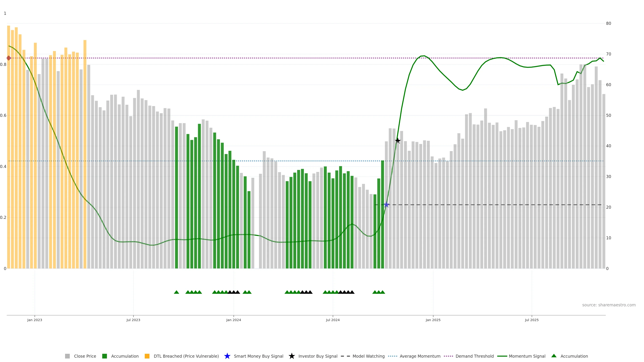This screenshot has width=644, height=362.
Task: Click the orange DTL Breached color swatch
Action: [x=147, y=356]
